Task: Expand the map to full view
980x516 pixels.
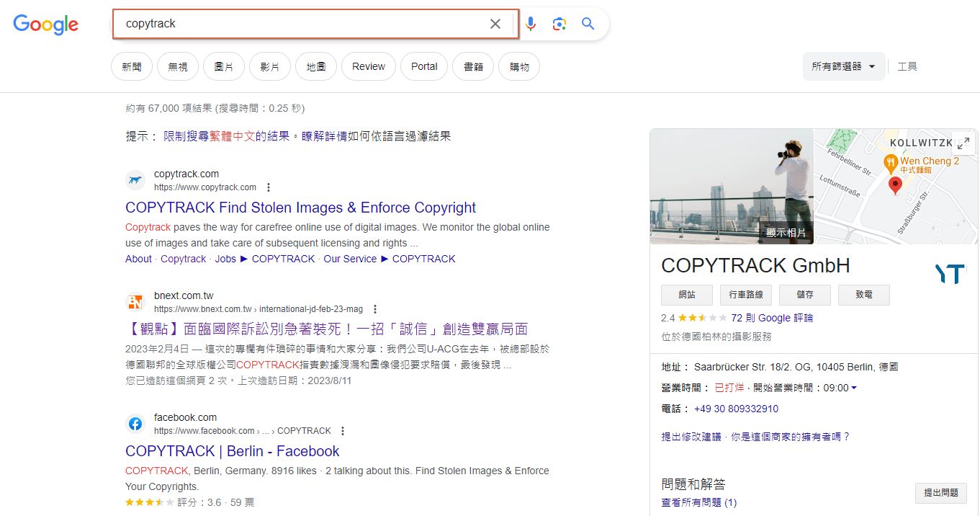Action: click(x=963, y=143)
